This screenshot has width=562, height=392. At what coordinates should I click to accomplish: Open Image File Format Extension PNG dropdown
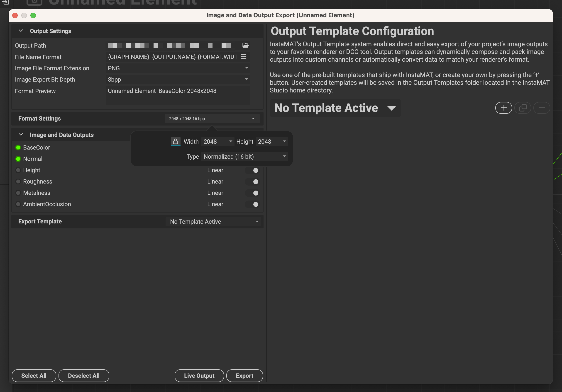pyautogui.click(x=178, y=68)
